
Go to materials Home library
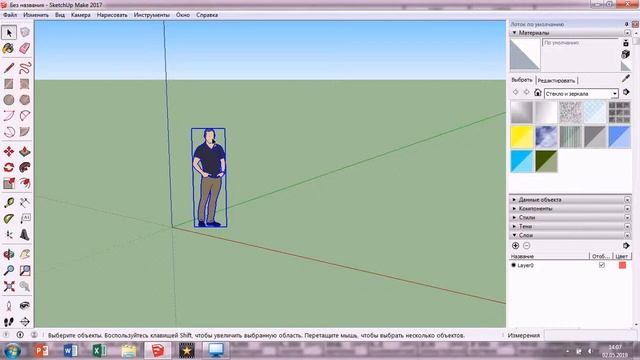tap(538, 93)
